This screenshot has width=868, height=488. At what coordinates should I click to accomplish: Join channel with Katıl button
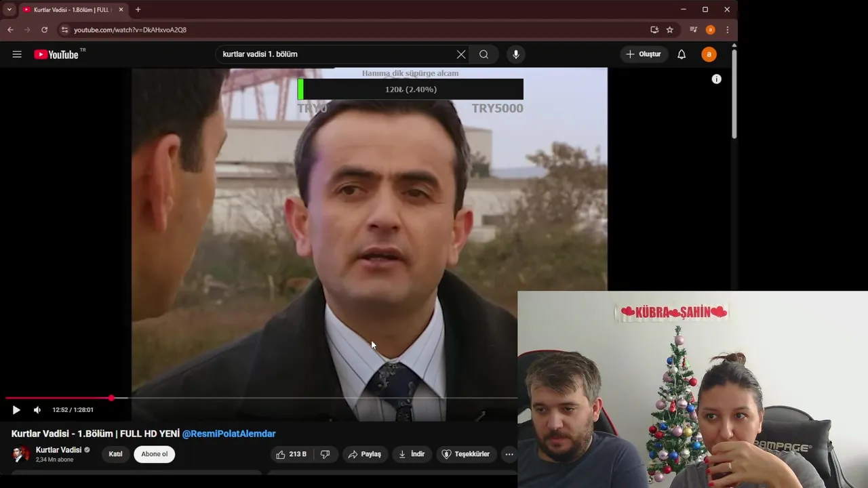click(116, 454)
